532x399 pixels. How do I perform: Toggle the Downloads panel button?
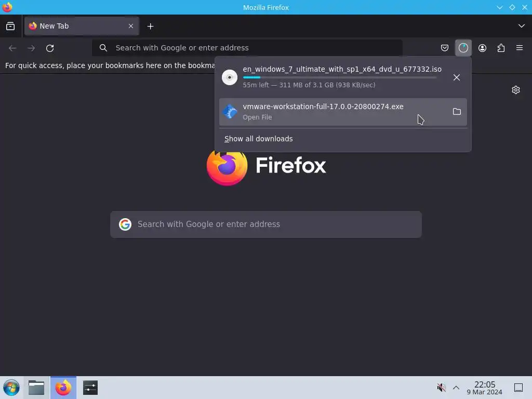[463, 48]
